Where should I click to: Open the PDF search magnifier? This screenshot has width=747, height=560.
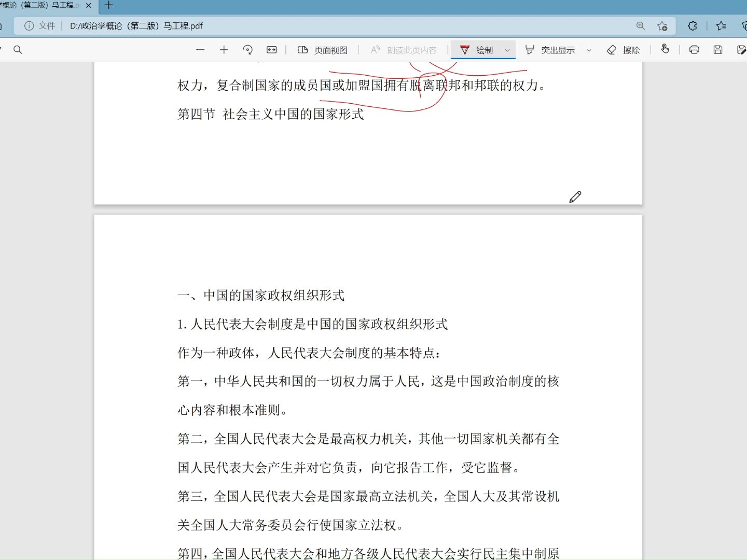click(x=18, y=50)
